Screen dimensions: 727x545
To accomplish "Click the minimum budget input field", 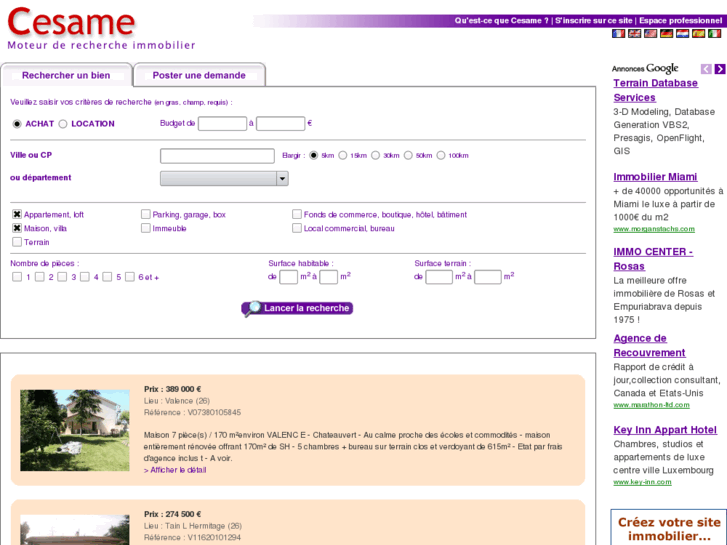I will pyautogui.click(x=222, y=123).
